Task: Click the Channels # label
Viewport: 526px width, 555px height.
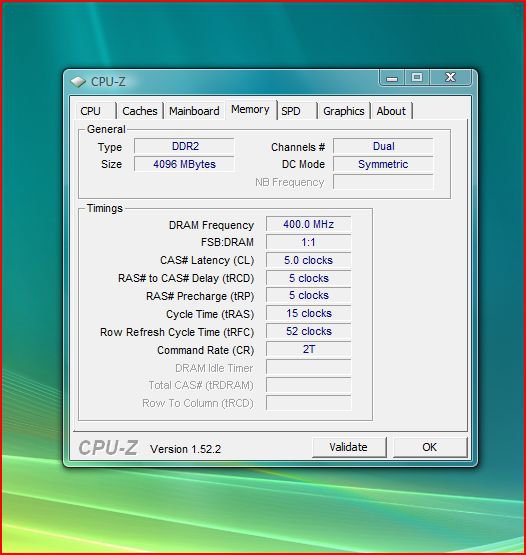Action: [x=298, y=147]
